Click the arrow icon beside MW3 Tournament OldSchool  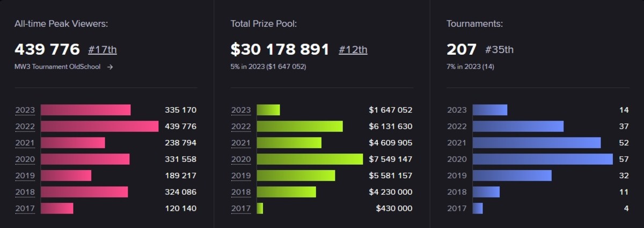tap(110, 67)
